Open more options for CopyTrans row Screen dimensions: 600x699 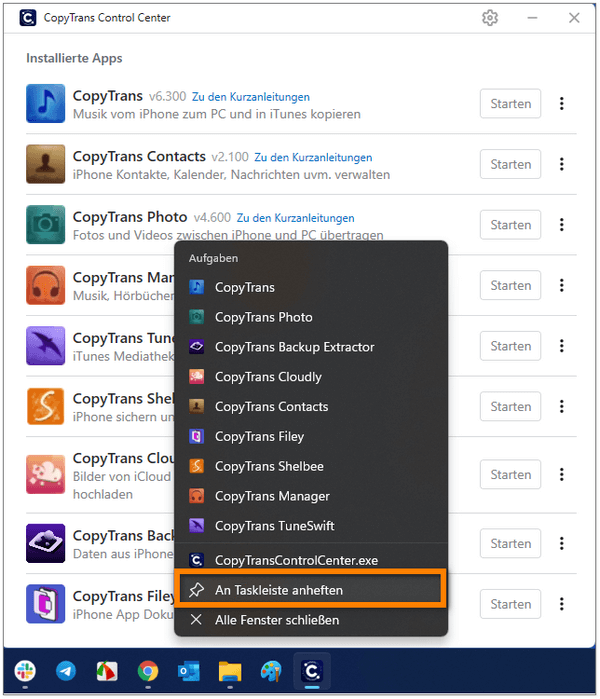point(562,103)
